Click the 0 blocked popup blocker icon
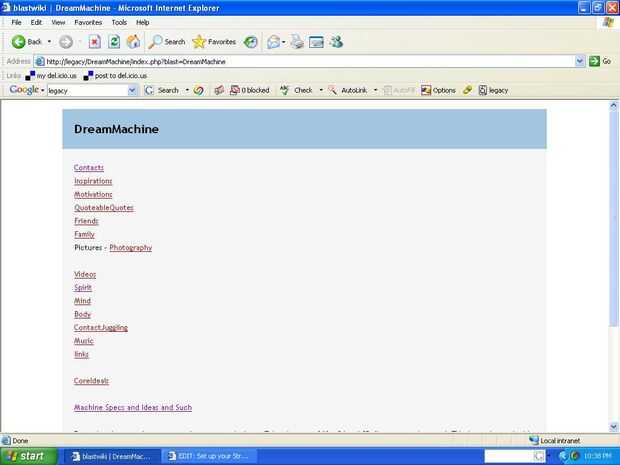The image size is (620, 465). click(250, 91)
